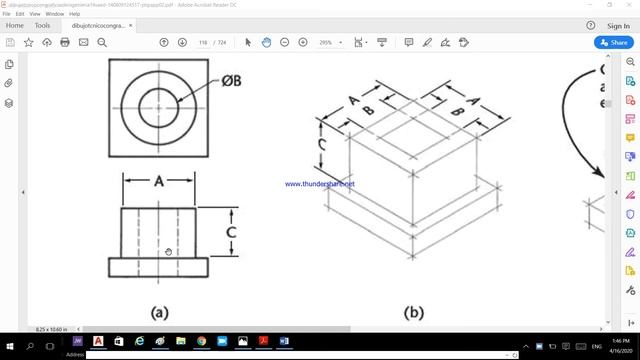The width and height of the screenshot is (640, 360).
Task: Choose the selection arrow tool
Action: tap(248, 42)
